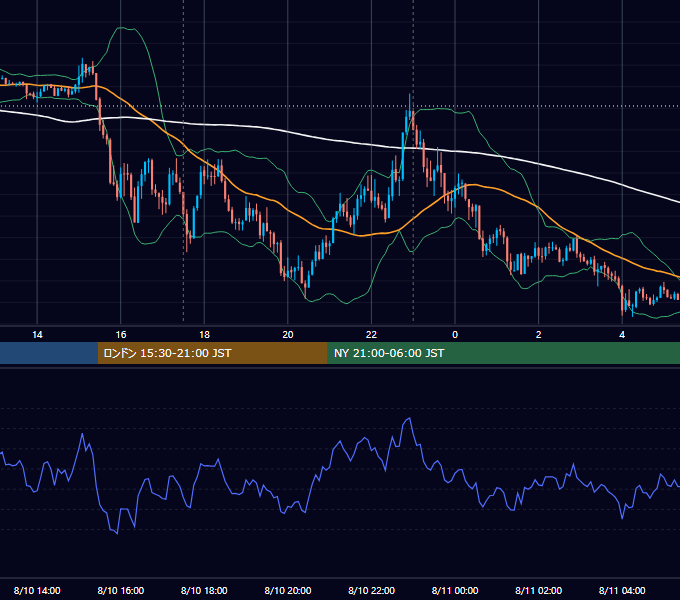Click the hour label 18 on price chart axis
This screenshot has width=680, height=600.
pyautogui.click(x=204, y=335)
